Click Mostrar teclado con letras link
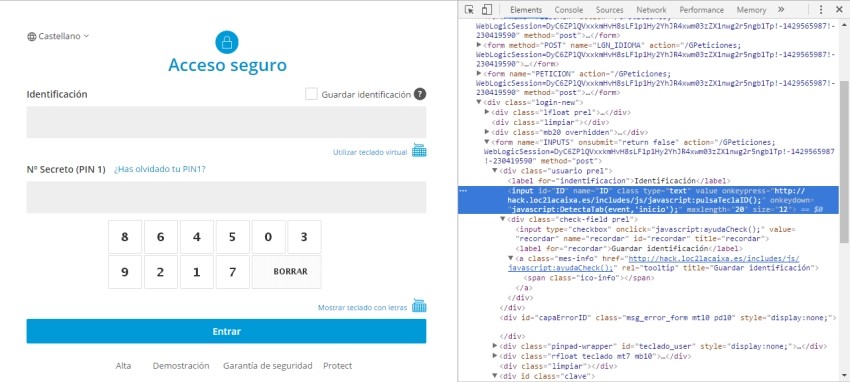 (x=362, y=307)
